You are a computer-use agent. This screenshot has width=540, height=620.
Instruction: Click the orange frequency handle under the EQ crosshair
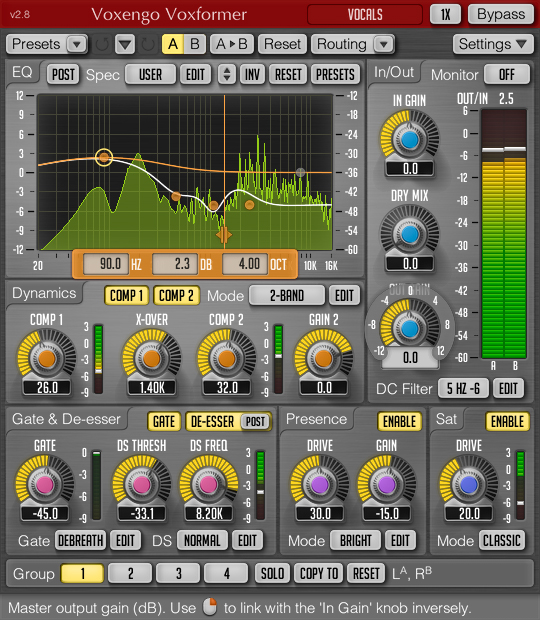click(224, 235)
